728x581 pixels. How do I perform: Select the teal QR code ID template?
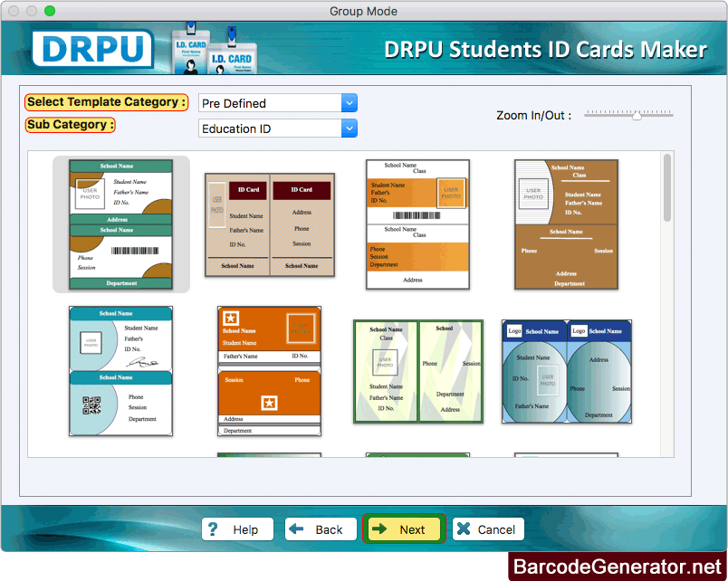coord(120,371)
